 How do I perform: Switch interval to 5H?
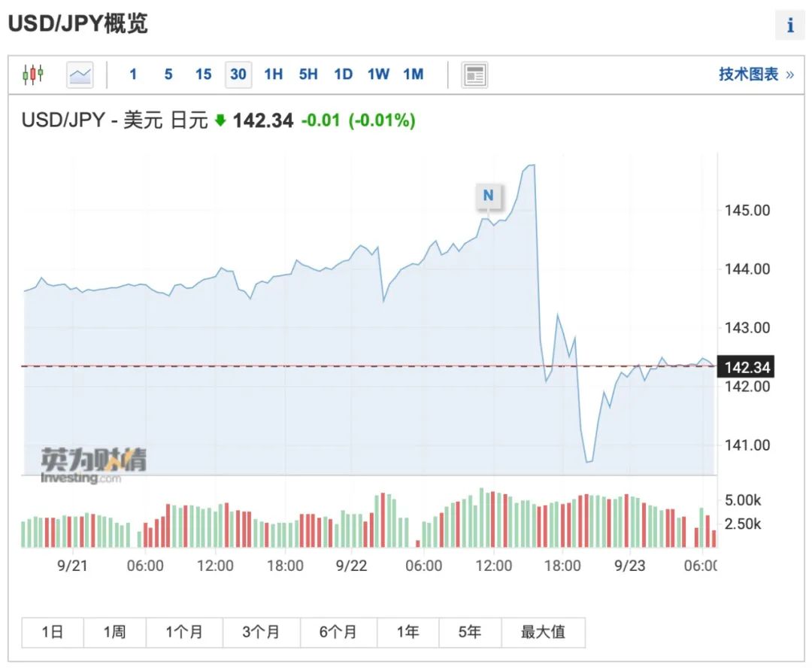tap(308, 74)
